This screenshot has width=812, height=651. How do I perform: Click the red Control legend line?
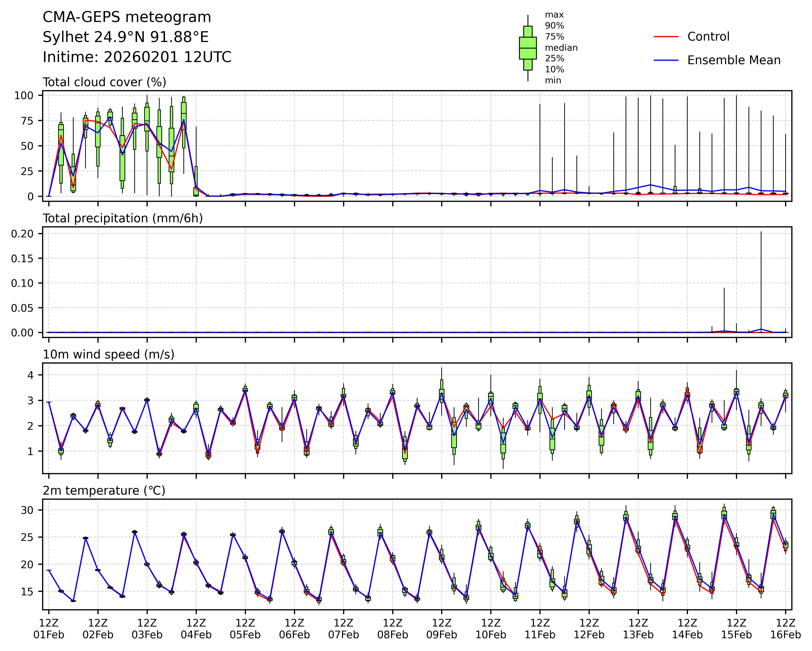pyautogui.click(x=666, y=37)
